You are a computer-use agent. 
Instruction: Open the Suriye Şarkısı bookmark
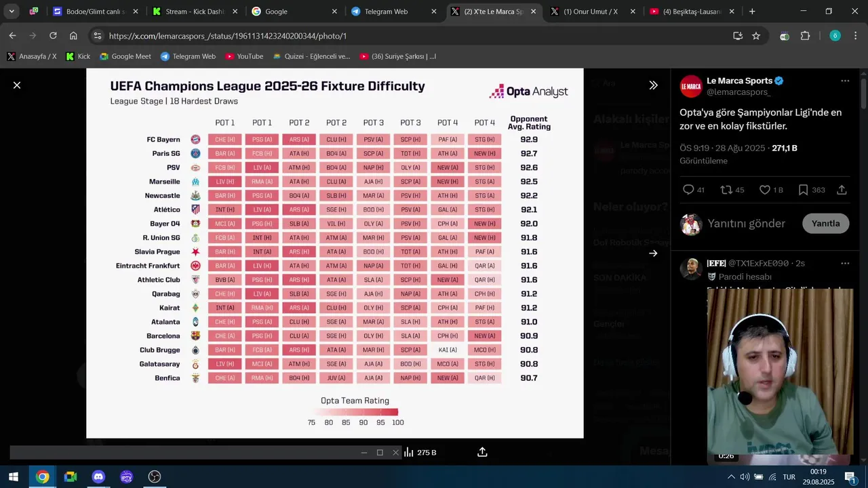click(x=397, y=56)
